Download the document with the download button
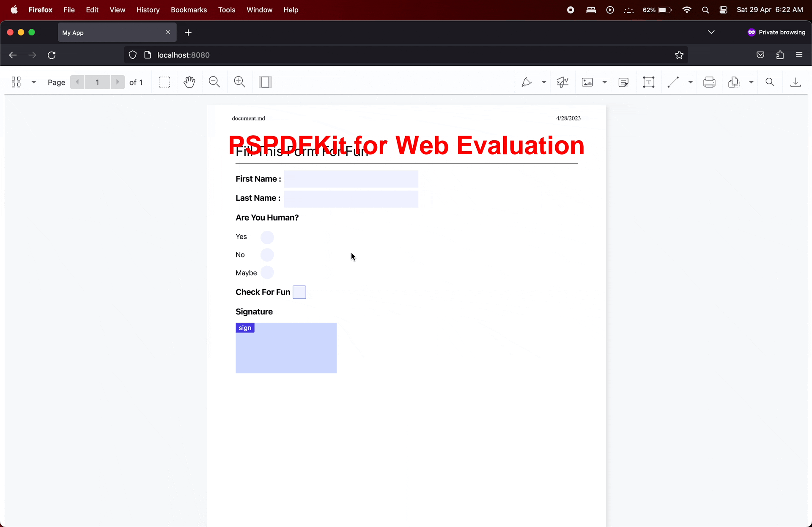The image size is (812, 527). point(796,82)
